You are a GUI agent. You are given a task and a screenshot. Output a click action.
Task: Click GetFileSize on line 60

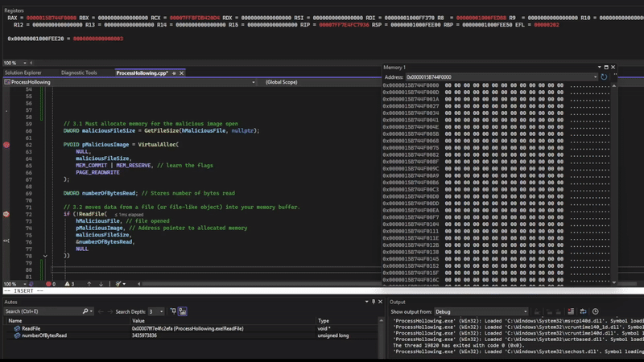[x=161, y=130]
